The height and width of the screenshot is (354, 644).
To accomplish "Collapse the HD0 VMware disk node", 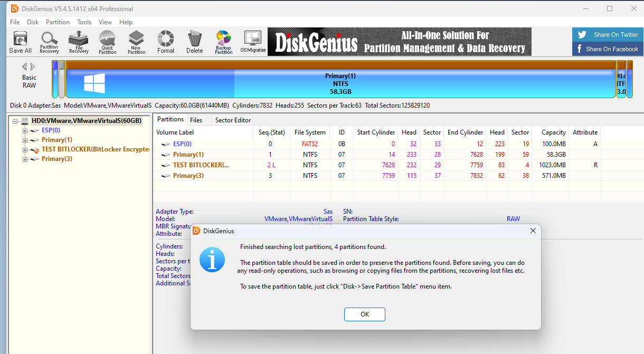I will coord(15,121).
